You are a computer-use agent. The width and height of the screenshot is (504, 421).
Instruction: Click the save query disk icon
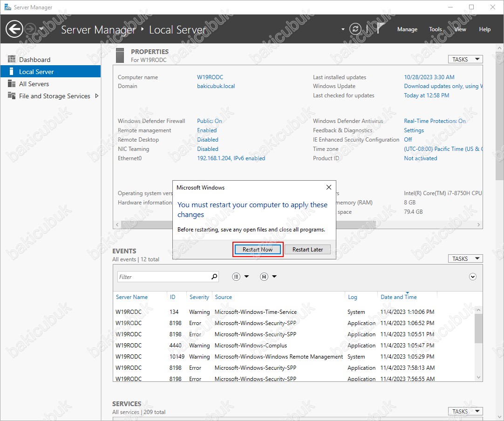[264, 276]
